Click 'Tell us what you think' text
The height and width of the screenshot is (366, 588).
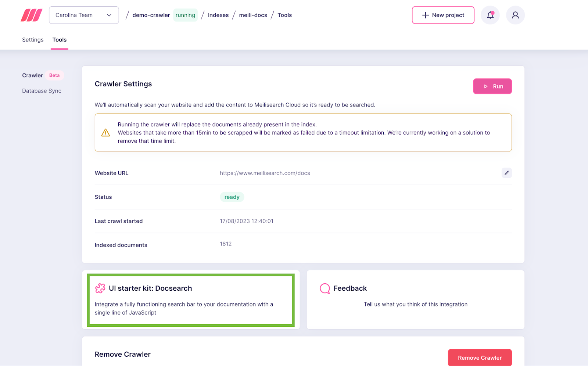coord(416,304)
